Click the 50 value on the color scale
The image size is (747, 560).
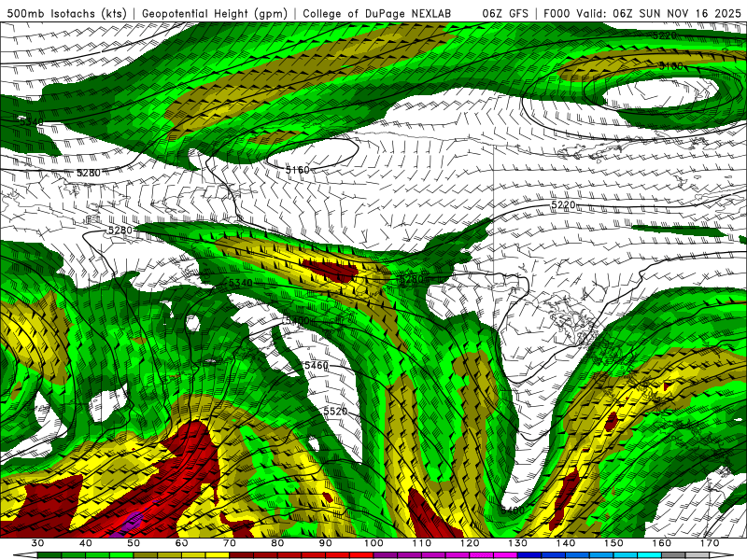134,543
